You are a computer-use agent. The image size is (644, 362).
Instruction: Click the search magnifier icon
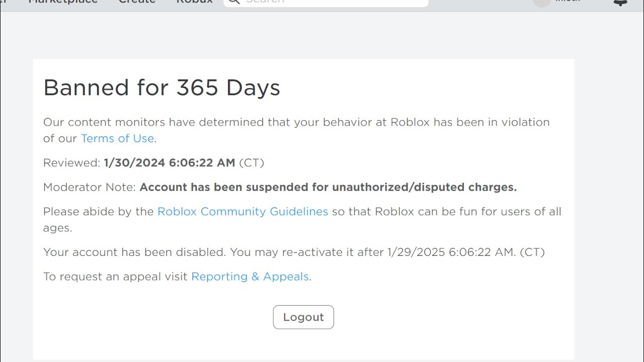click(233, 2)
